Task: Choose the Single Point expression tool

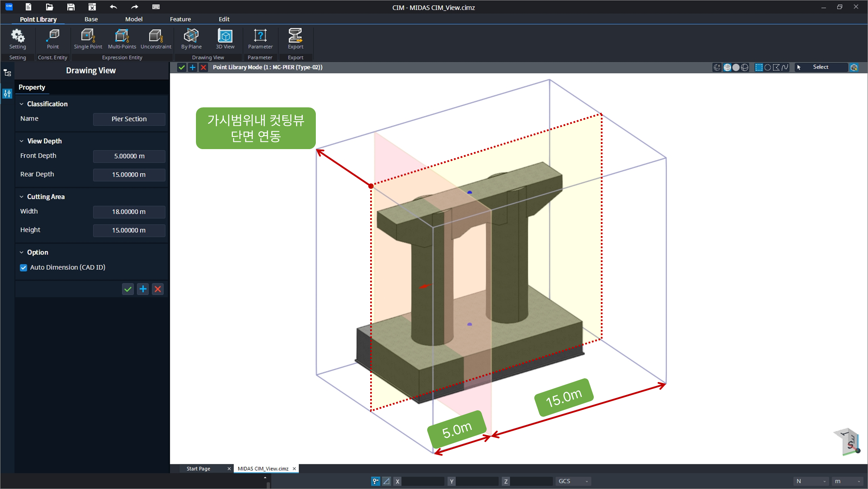Action: pos(88,39)
